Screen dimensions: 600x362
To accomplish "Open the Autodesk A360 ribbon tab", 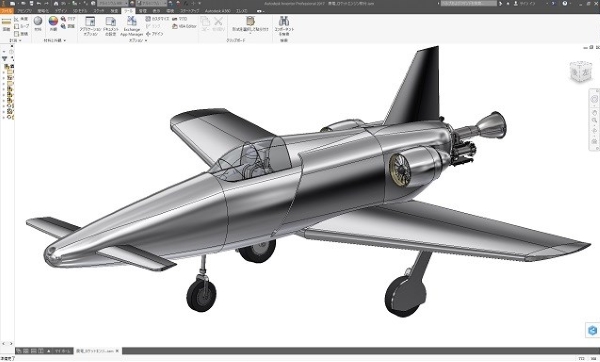I will 217,11.
